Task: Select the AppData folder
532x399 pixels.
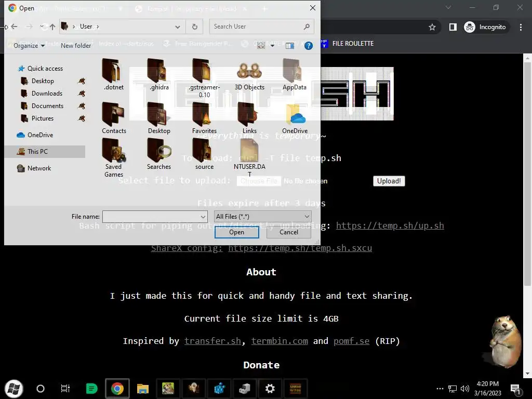Action: coord(295,74)
